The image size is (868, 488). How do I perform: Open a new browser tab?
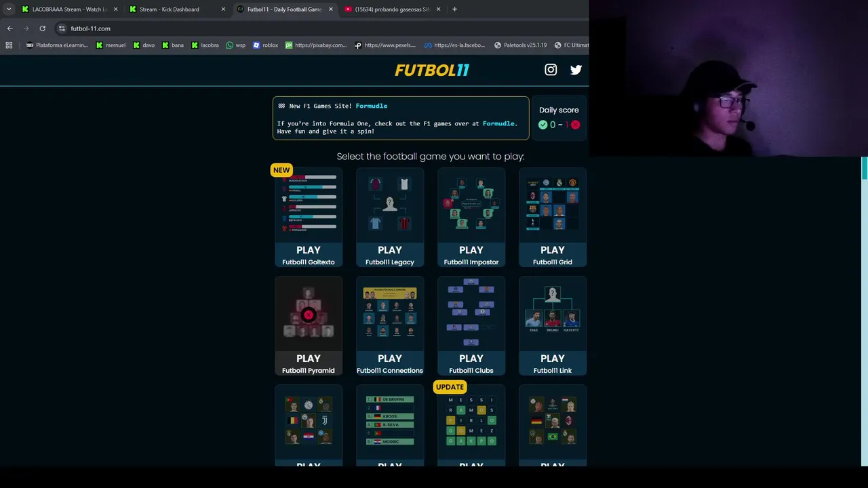coord(454,9)
